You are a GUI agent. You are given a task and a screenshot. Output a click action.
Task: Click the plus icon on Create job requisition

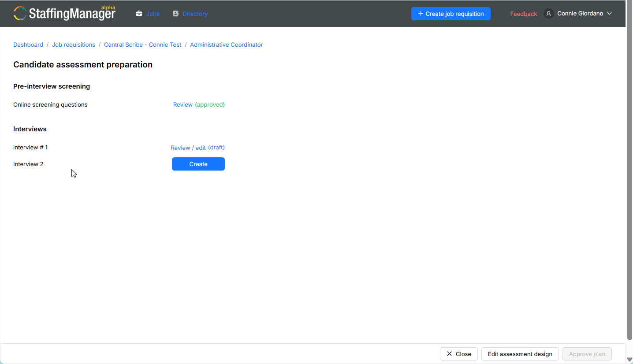(421, 14)
